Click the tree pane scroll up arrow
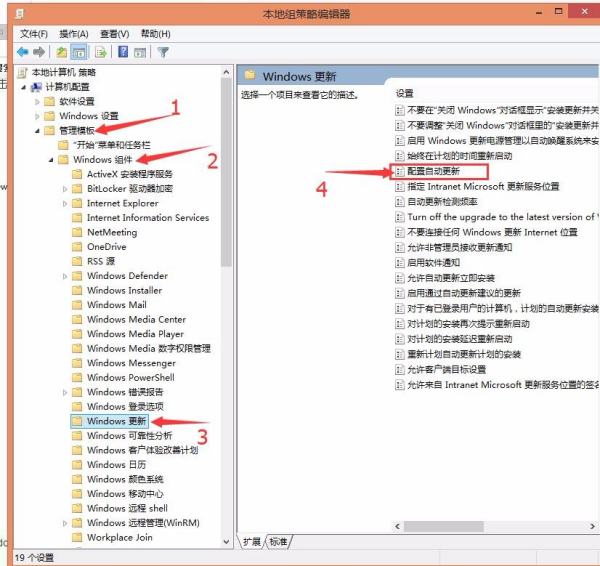600x566 pixels. click(227, 72)
